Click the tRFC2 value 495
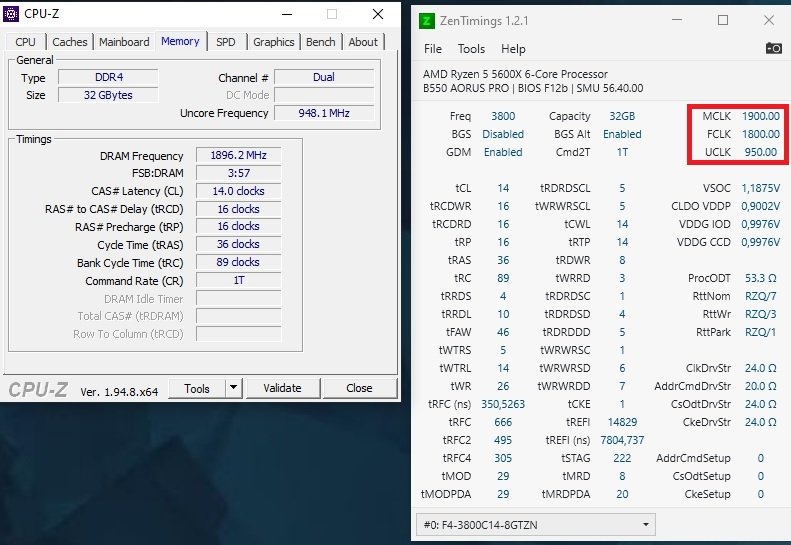 [503, 440]
